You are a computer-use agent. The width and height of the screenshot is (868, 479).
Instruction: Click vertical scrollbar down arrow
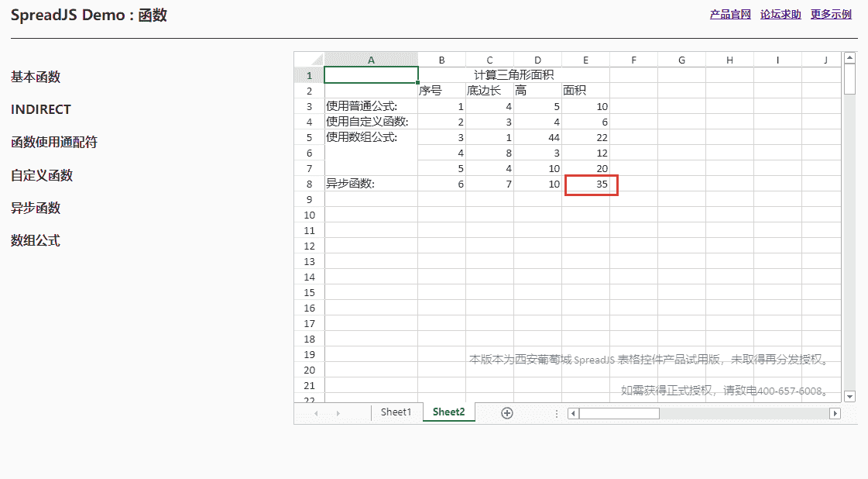coord(849,396)
